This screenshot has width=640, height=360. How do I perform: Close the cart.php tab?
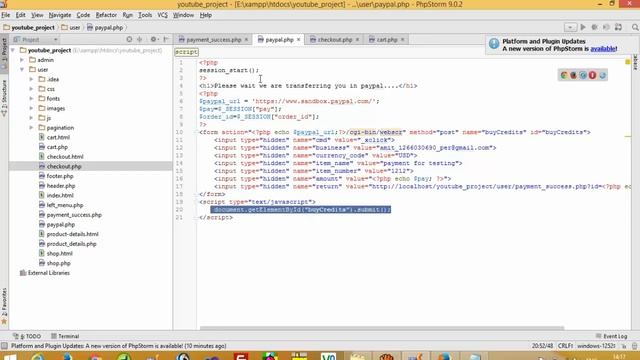click(x=402, y=40)
